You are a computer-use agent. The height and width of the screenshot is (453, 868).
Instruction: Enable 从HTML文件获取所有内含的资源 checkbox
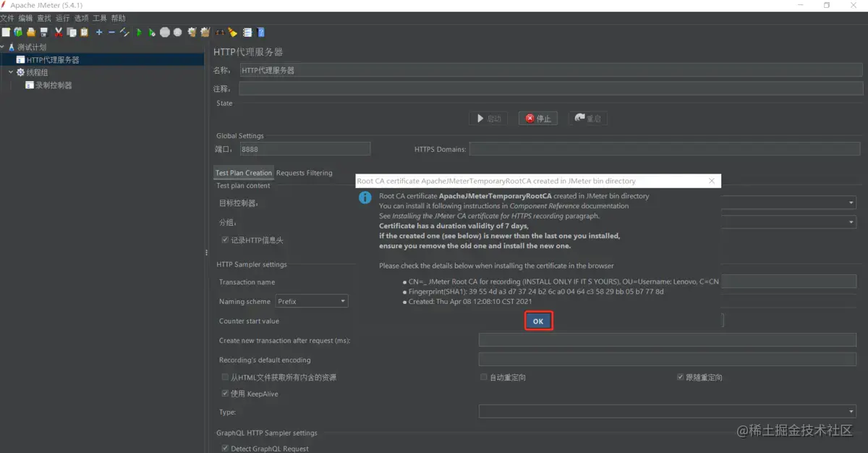click(x=225, y=377)
